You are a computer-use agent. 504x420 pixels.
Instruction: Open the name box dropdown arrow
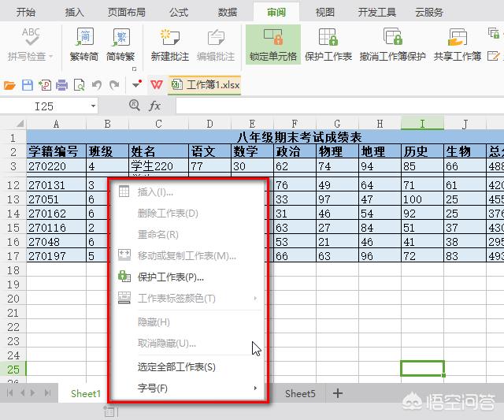click(93, 106)
